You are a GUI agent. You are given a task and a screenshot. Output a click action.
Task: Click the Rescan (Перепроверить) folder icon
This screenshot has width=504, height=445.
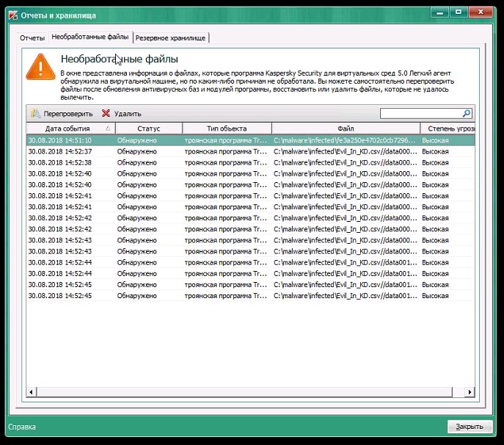[35, 113]
